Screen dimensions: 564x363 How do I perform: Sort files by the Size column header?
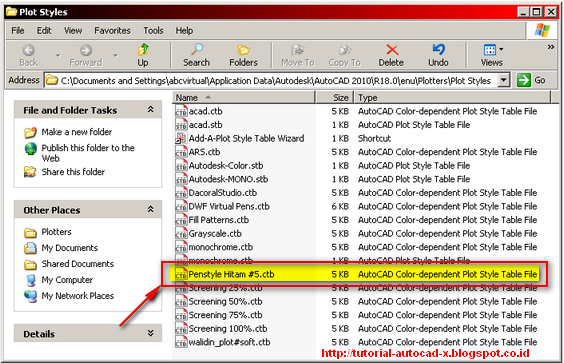335,97
